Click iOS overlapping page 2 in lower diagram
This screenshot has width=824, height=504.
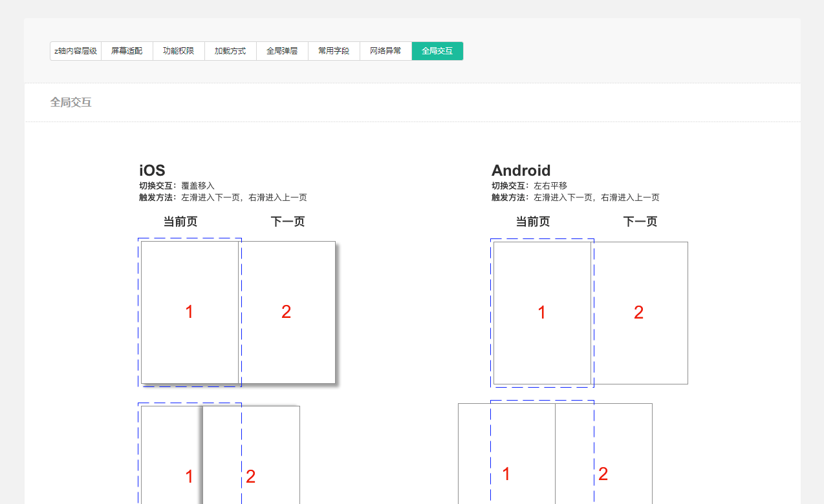click(251, 455)
